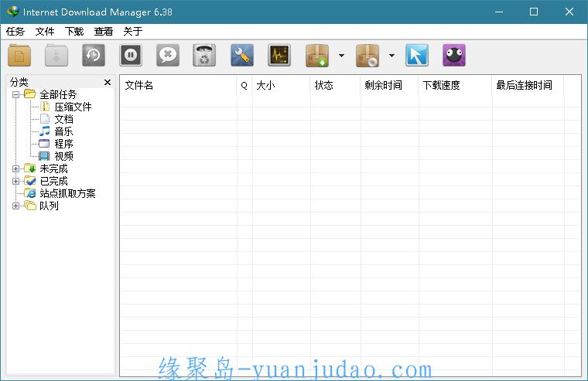The width and height of the screenshot is (588, 381).
Task: Click the 已完成 checkmark folder icon
Action: (x=30, y=181)
